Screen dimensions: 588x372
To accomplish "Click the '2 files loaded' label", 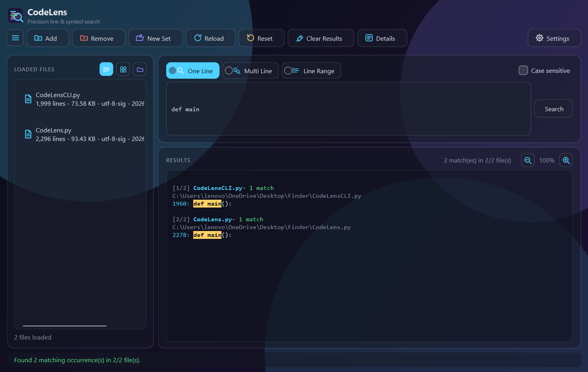I will pyautogui.click(x=33, y=338).
